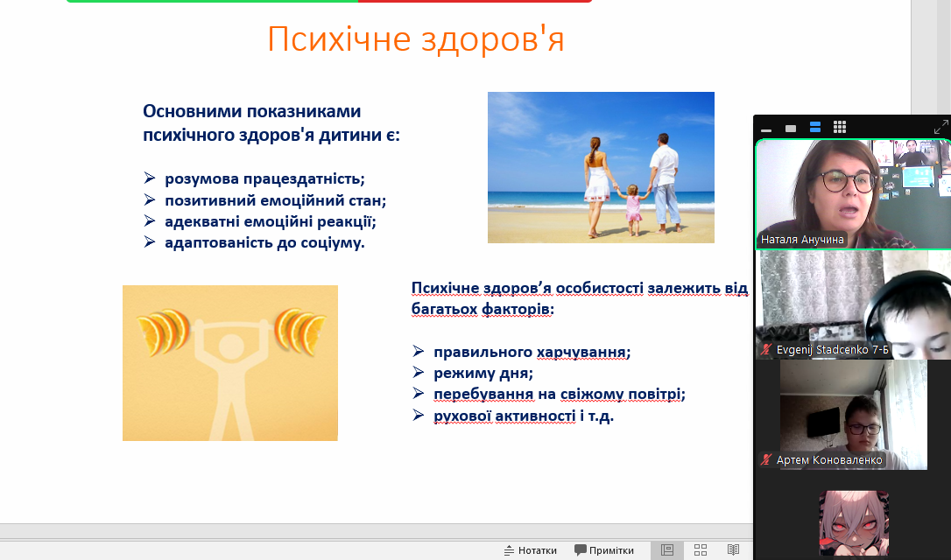Click name label Evgenij Stadcenko 7-Б
This screenshot has height=560, width=951.
(832, 350)
